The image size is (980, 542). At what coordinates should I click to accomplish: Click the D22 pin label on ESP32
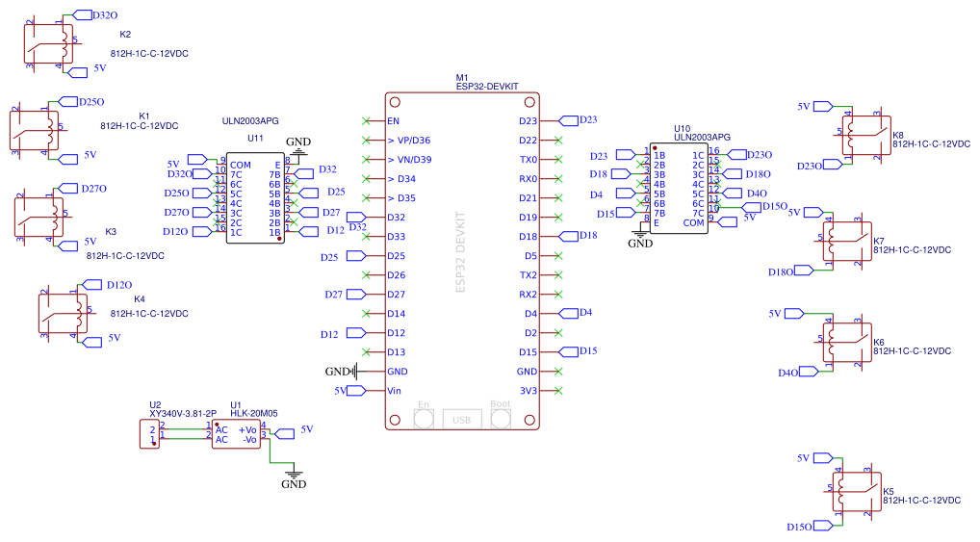(529, 140)
